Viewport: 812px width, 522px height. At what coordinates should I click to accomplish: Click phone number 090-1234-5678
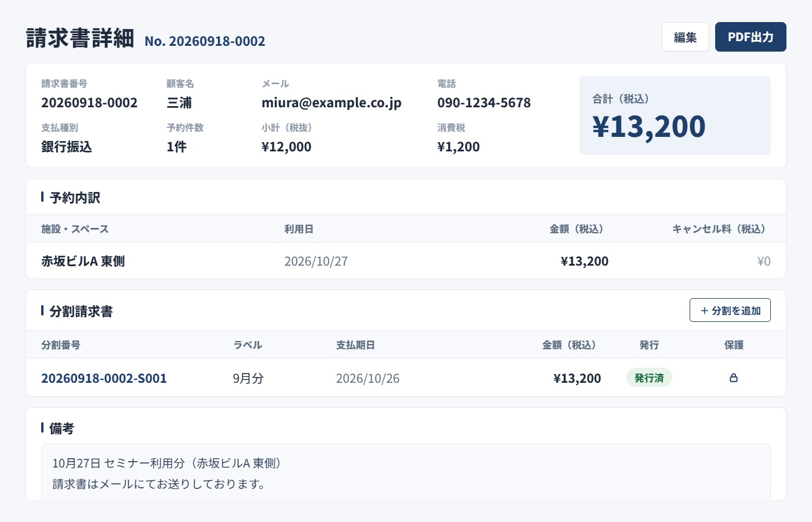pyautogui.click(x=484, y=103)
